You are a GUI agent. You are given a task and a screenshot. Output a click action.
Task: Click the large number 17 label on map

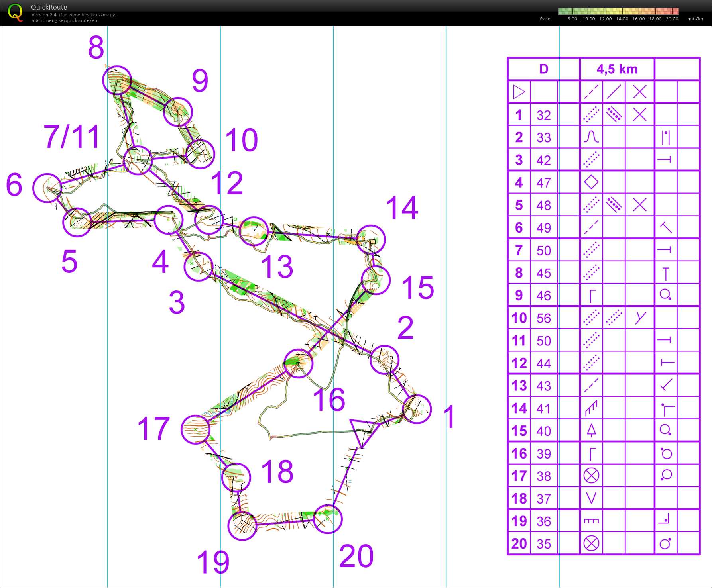coord(153,429)
